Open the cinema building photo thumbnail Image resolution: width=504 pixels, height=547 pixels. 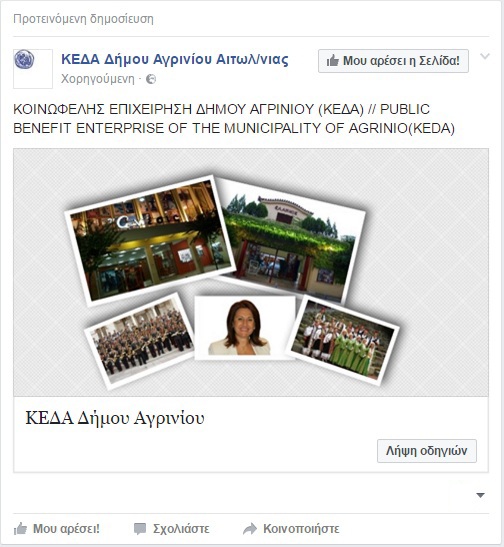pos(149,240)
